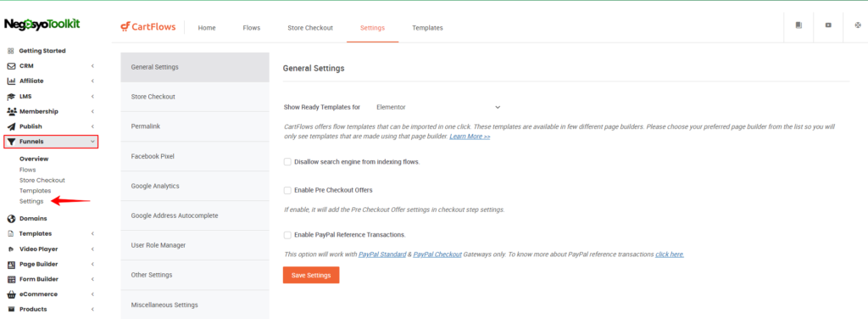Image resolution: width=868 pixels, height=319 pixels.
Task: Expand the Products chevron
Action: [x=93, y=309]
